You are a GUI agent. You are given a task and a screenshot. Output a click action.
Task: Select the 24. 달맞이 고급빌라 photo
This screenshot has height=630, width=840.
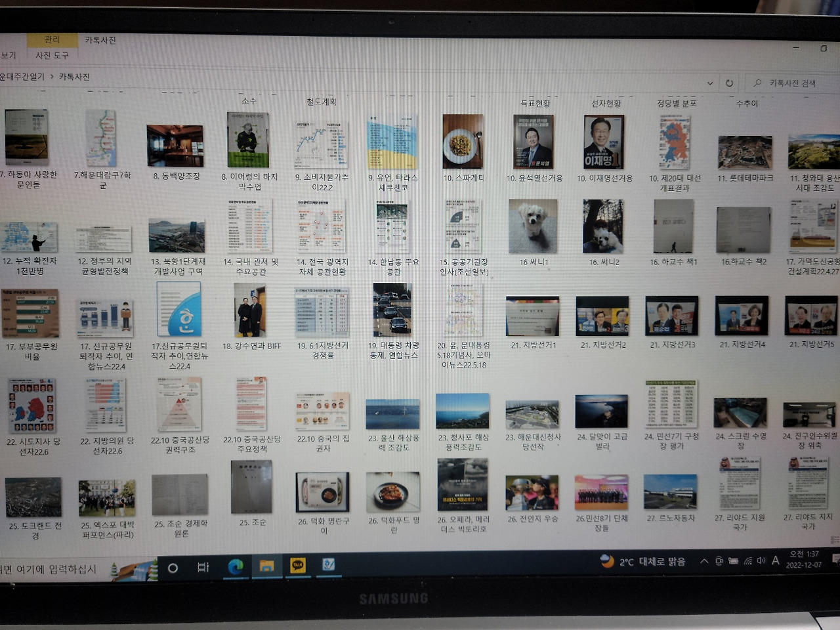602,411
